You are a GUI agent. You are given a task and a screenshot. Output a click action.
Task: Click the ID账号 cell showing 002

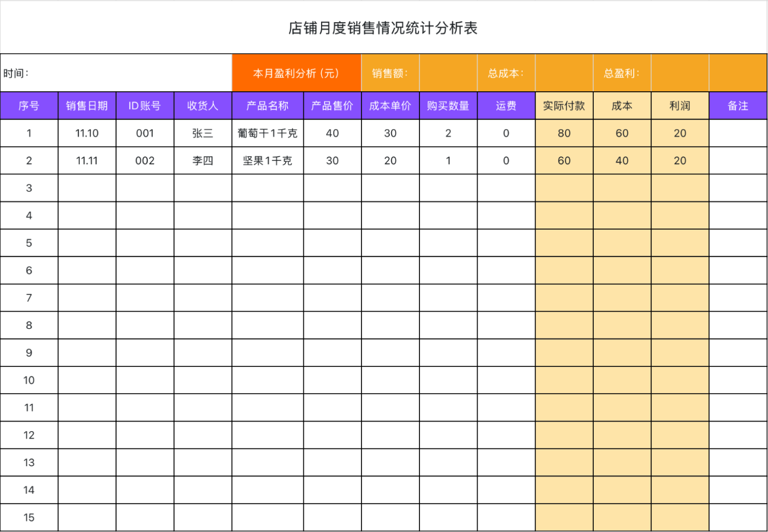tap(144, 161)
